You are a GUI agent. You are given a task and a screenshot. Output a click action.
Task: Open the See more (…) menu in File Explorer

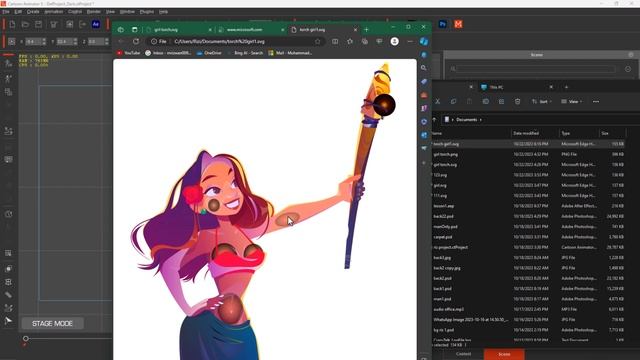(596, 101)
